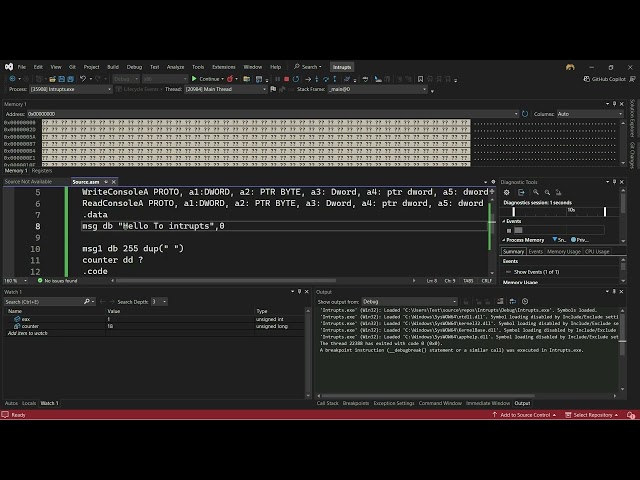The height and width of the screenshot is (480, 640).
Task: Switch to the Call Stack tab
Action: [328, 403]
